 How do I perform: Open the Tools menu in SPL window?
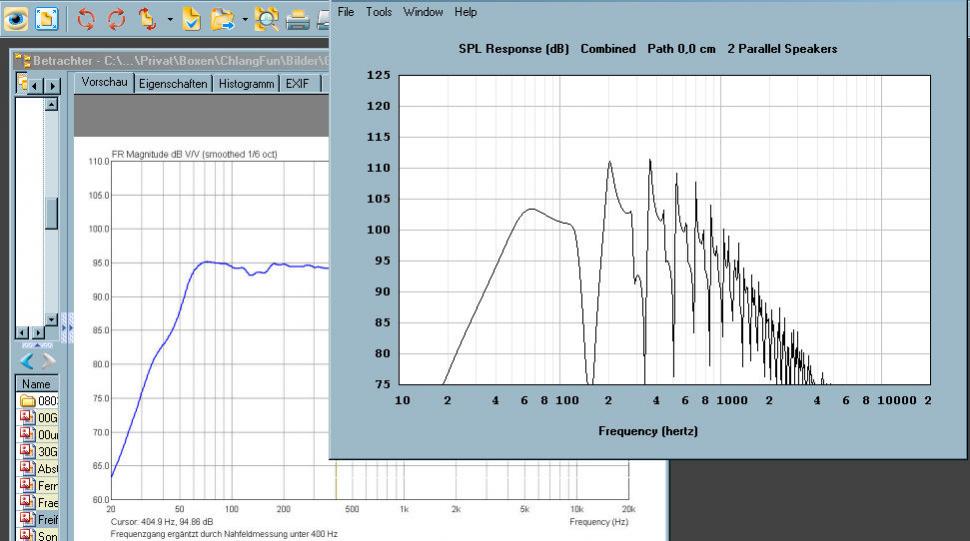coord(379,12)
